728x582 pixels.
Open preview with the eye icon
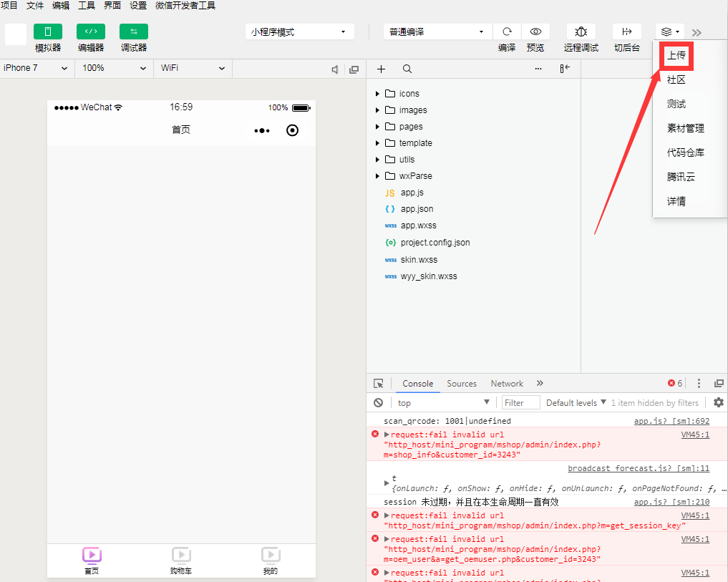click(x=535, y=31)
